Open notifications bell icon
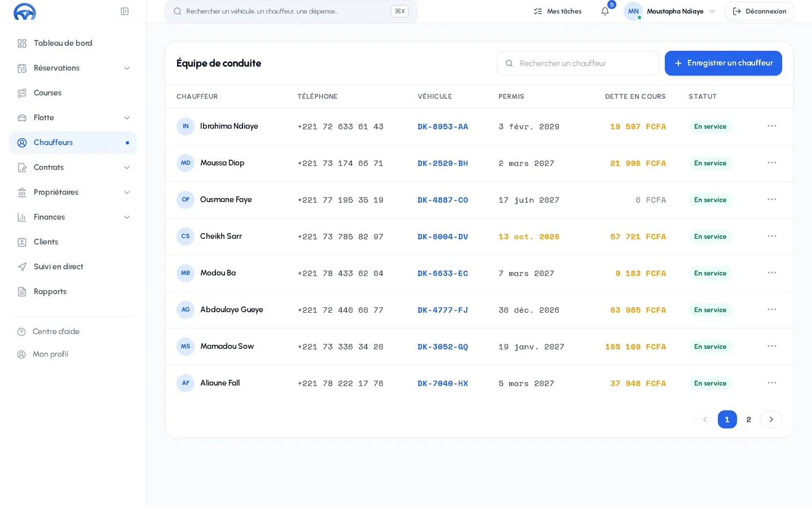Image resolution: width=812 pixels, height=508 pixels. (x=605, y=11)
